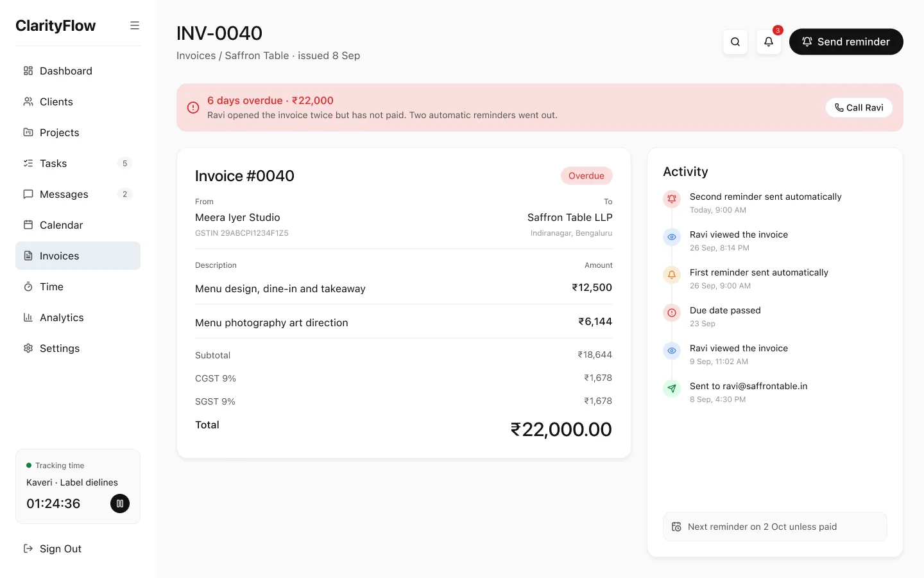Image resolution: width=924 pixels, height=578 pixels.
Task: Click the eye icon for 9 Sep view
Action: (x=672, y=351)
